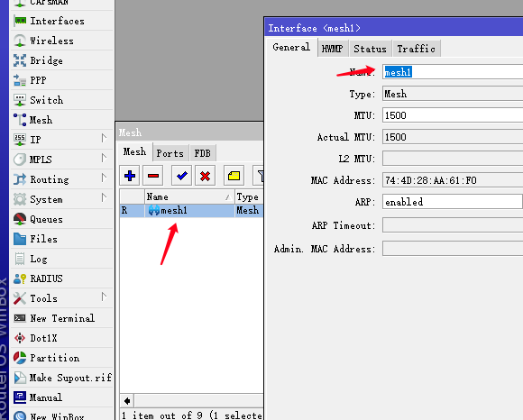Click the MTU input field
523x420 pixels.
pyautogui.click(x=453, y=115)
